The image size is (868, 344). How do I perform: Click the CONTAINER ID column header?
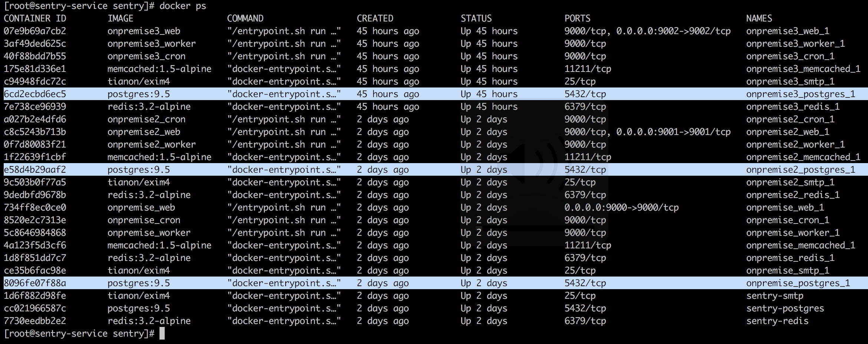[35, 19]
